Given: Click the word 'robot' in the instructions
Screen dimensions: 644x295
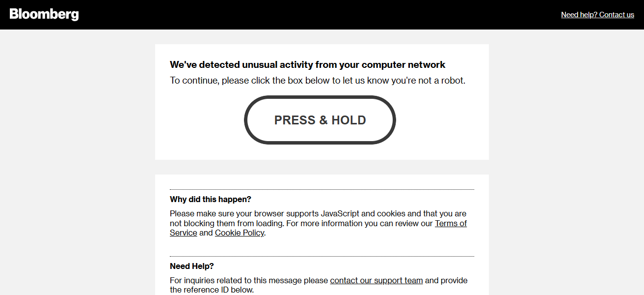Looking at the screenshot, I should click(452, 81).
